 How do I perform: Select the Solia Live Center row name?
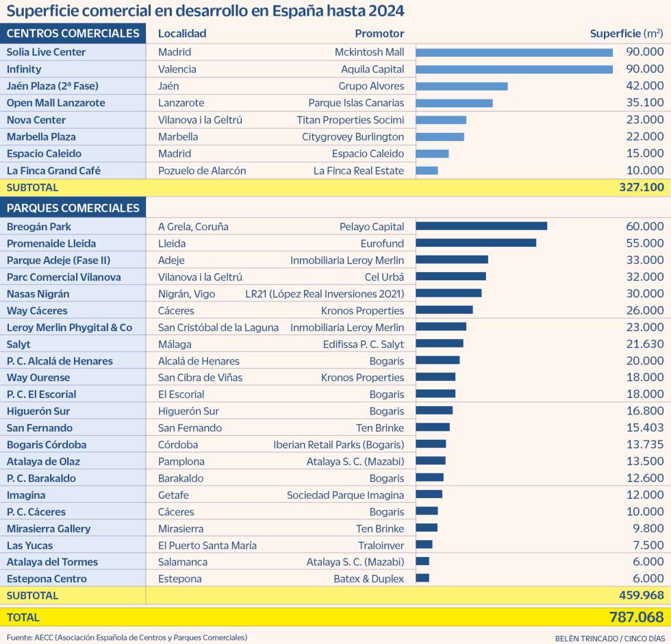click(47, 52)
